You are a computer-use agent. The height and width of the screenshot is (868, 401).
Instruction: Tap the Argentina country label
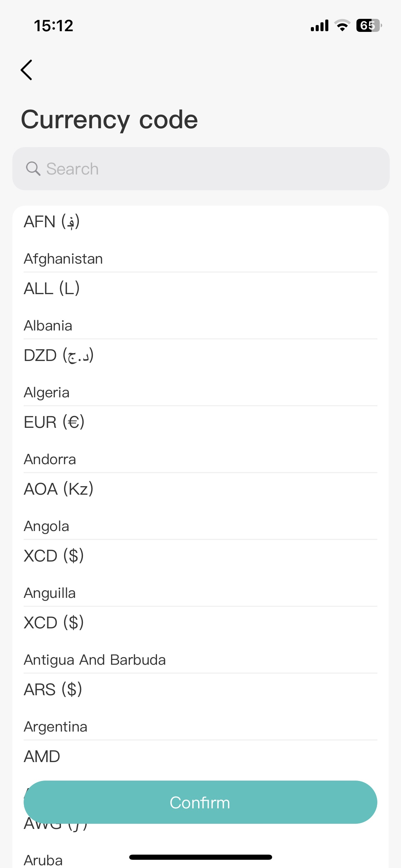(56, 727)
